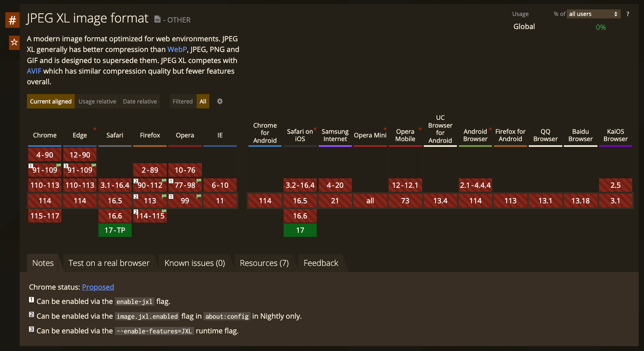Viewport: 644px width, 351px height.
Task: Select the QQ Browser 13.1 cell
Action: click(x=546, y=201)
